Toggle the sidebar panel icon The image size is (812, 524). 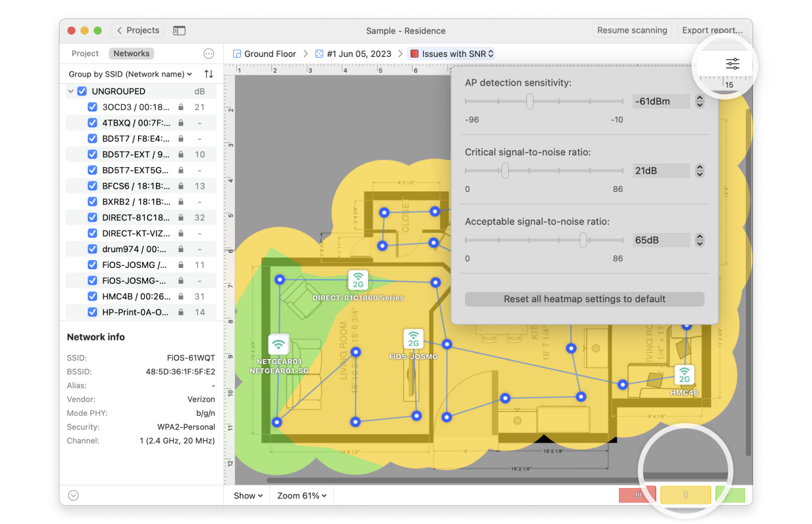[x=179, y=31]
